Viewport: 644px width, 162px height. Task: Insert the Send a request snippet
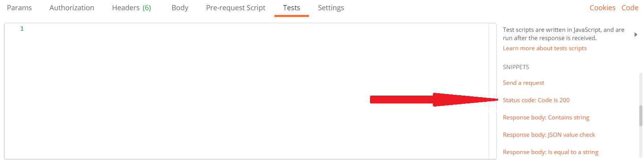pyautogui.click(x=523, y=83)
